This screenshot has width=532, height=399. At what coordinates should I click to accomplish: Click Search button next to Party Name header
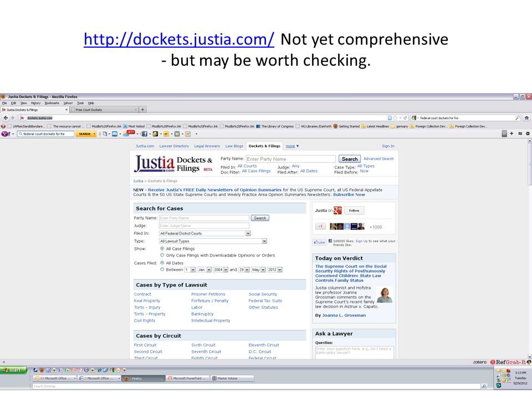coord(350,159)
